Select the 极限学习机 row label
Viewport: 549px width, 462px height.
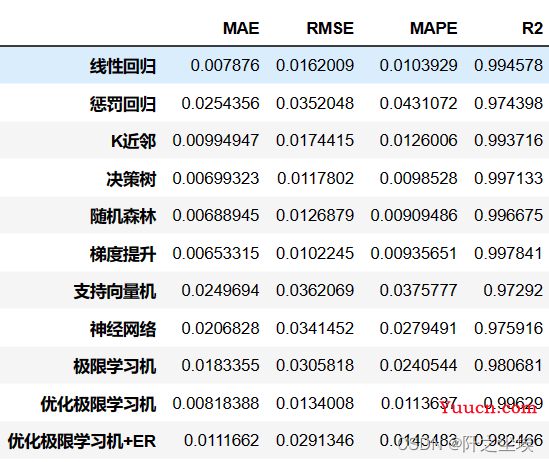(x=115, y=366)
